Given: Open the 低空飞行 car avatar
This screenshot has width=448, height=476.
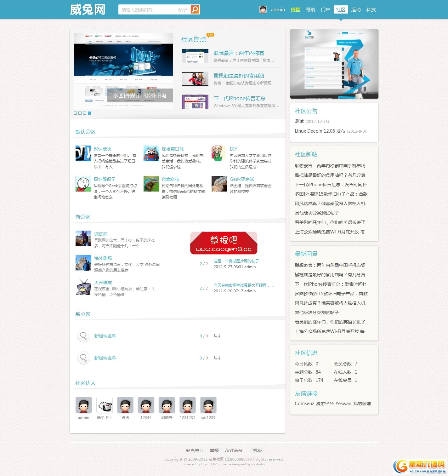Looking at the screenshot, I should [104, 405].
